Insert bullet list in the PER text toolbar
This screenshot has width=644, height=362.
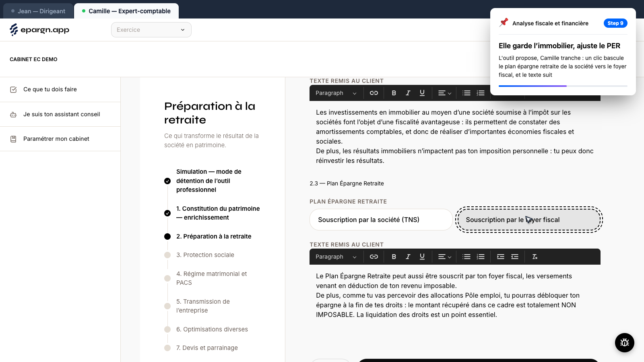466,257
